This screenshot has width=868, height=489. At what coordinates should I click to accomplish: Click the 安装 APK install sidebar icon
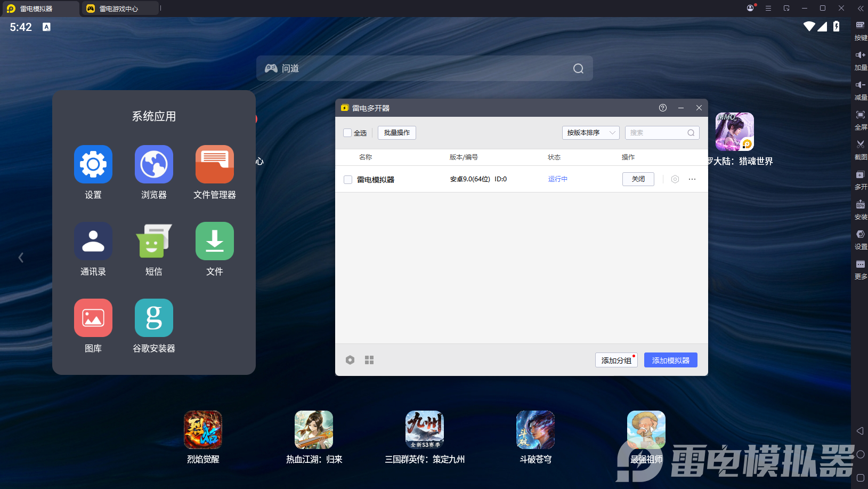click(x=861, y=210)
